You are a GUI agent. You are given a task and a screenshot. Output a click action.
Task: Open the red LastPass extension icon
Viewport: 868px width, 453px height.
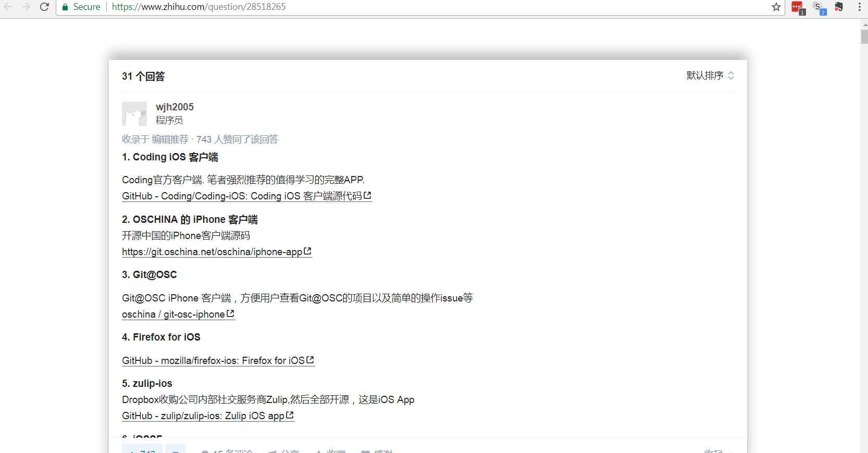click(798, 7)
